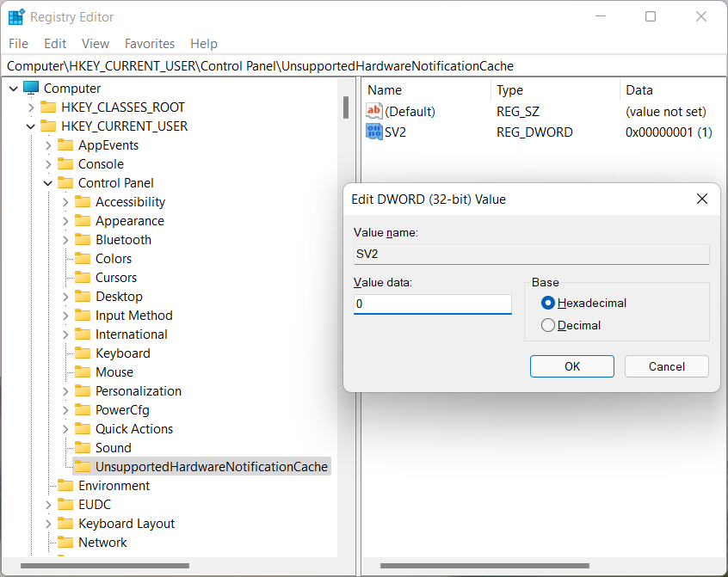Collapse the Control Panel tree node
The image size is (728, 577).
pos(48,182)
